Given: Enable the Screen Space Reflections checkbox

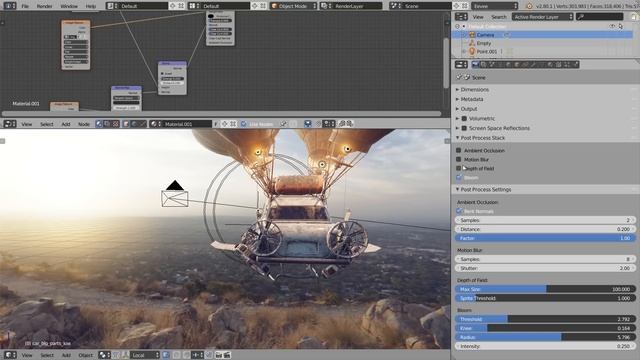Looking at the screenshot, I should [x=464, y=128].
